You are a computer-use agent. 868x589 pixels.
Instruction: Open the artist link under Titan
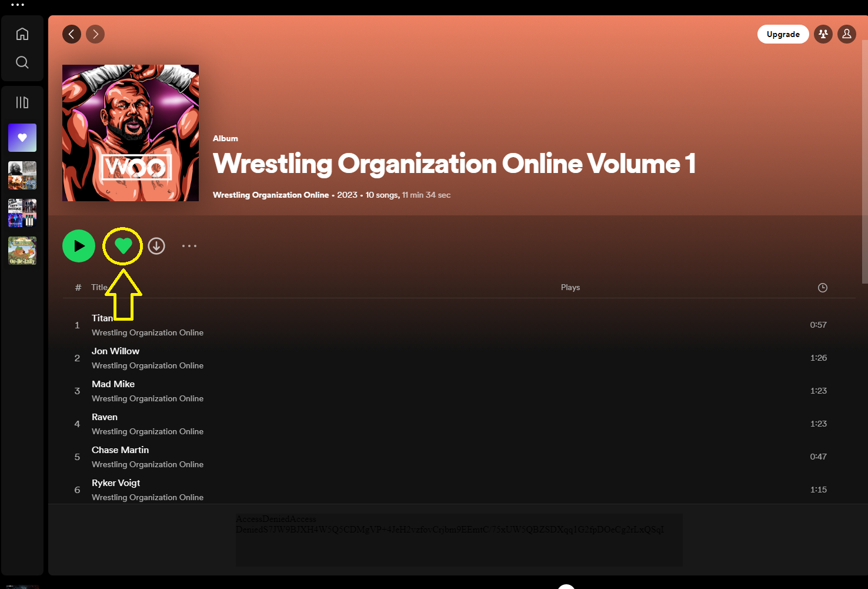click(148, 332)
